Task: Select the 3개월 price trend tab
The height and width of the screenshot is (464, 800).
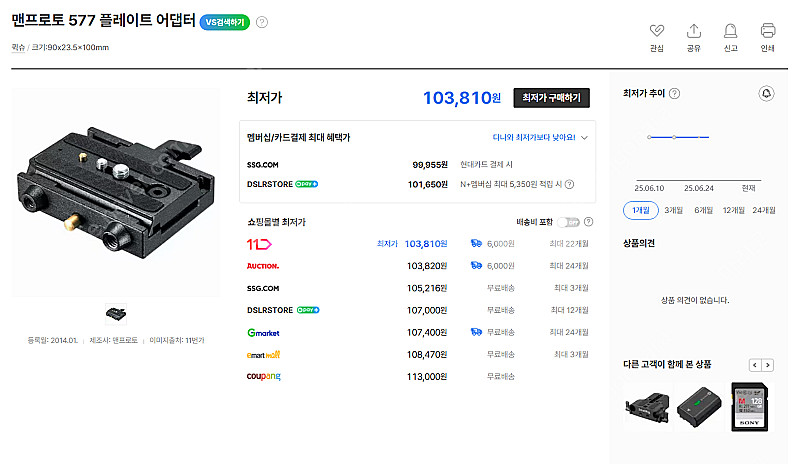Action: 673,210
